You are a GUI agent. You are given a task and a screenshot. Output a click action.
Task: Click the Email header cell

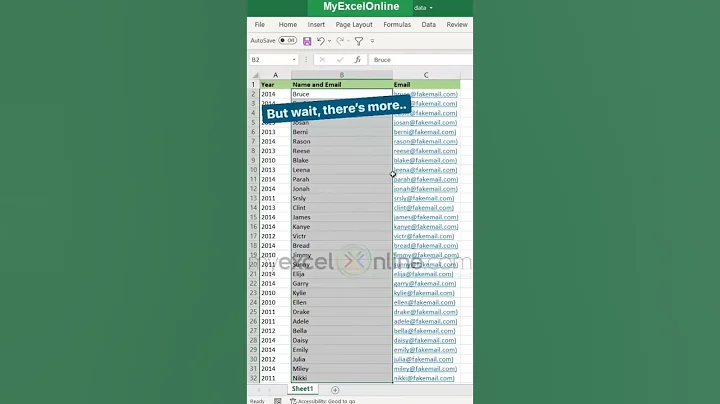(426, 84)
